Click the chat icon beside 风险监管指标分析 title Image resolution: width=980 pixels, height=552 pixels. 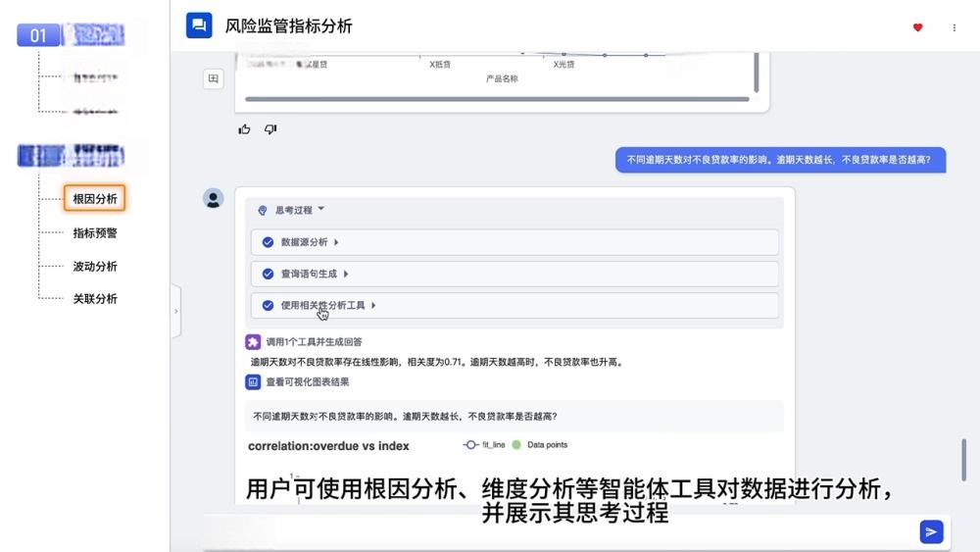[x=199, y=25]
